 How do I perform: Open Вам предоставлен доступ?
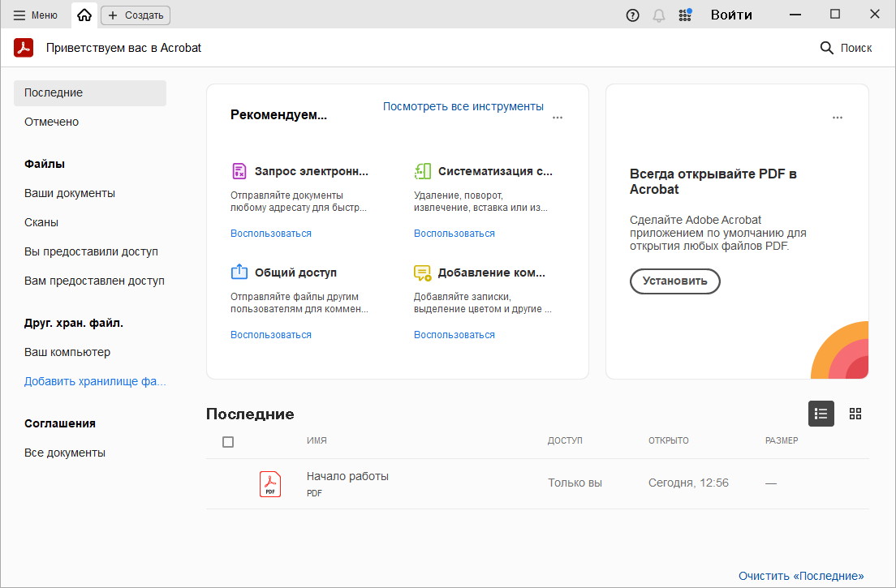(94, 281)
